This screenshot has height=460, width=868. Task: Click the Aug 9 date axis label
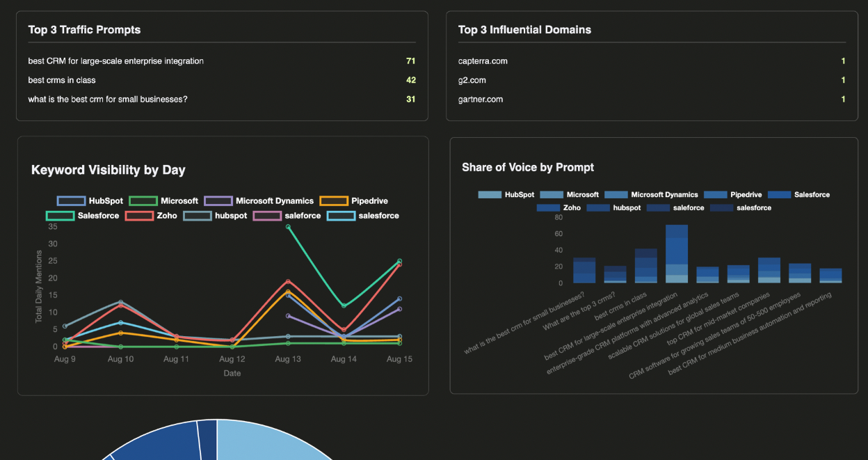(65, 359)
